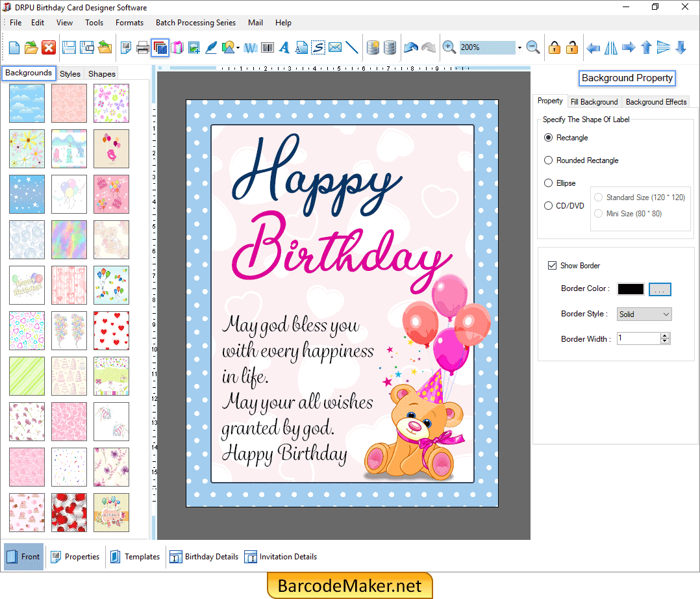Image resolution: width=700 pixels, height=599 pixels.
Task: Switch to the Fill Background tab
Action: [x=594, y=102]
